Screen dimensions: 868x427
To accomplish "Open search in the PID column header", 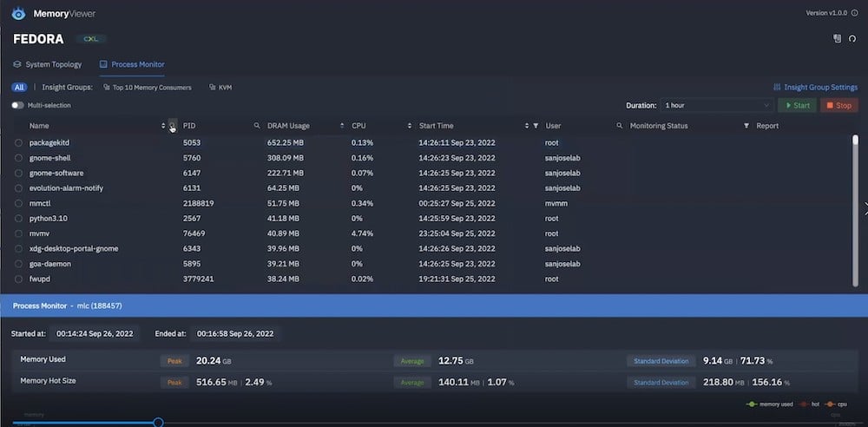I will click(257, 126).
